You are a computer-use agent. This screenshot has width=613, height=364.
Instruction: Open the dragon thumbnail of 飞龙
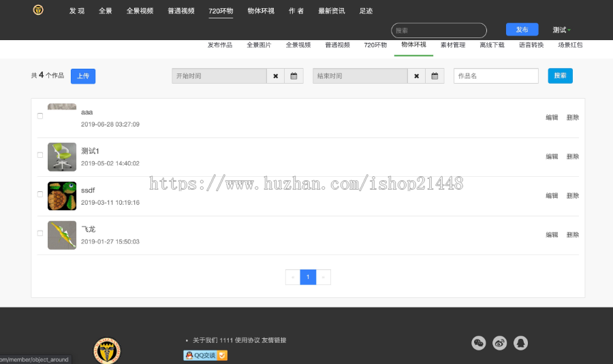point(62,235)
